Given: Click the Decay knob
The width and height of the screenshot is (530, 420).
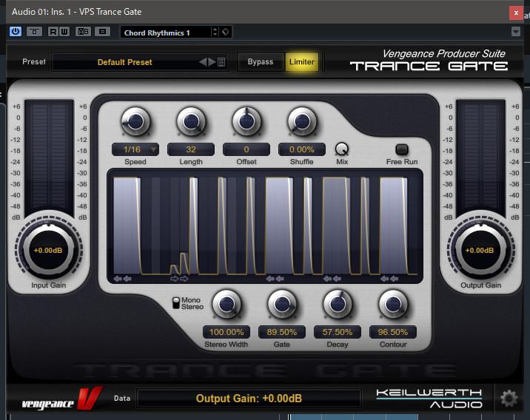Looking at the screenshot, I should pyautogui.click(x=338, y=304).
